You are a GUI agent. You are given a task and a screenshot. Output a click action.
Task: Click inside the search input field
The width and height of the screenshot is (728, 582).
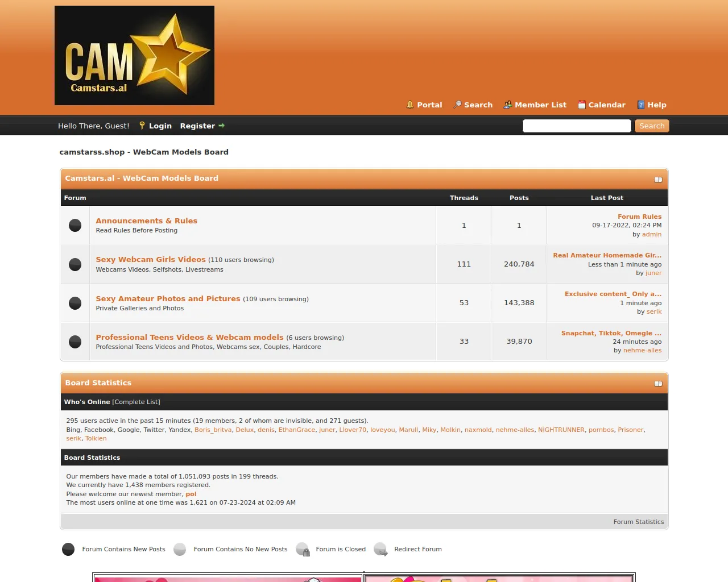(x=576, y=126)
